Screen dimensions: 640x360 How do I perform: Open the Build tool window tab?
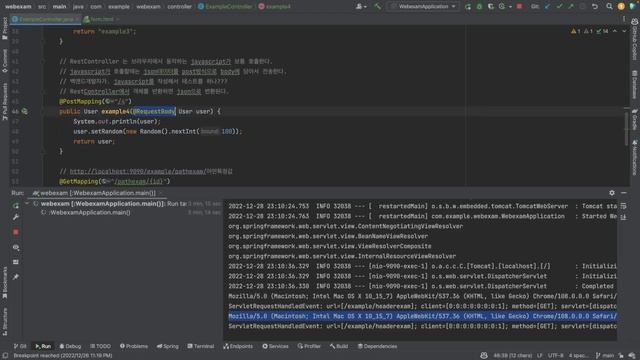coord(339,346)
